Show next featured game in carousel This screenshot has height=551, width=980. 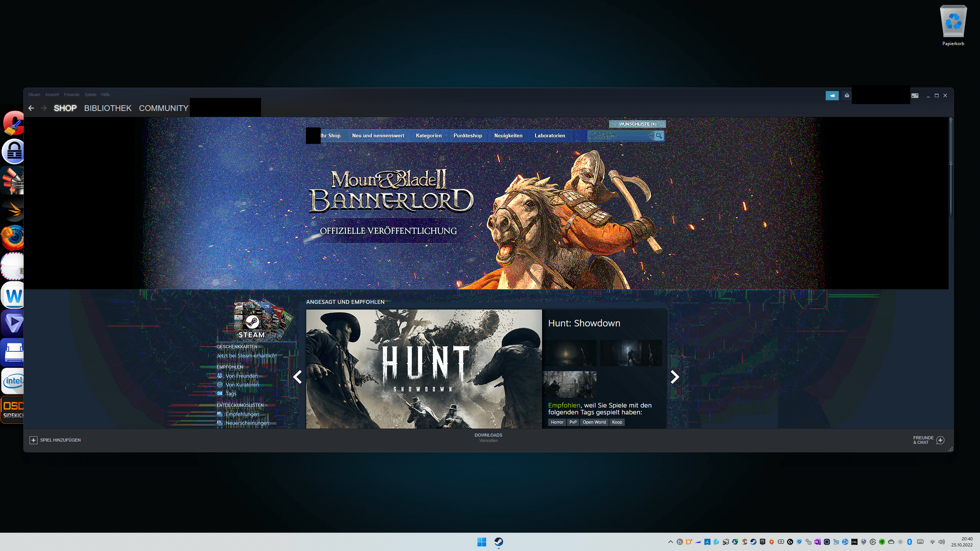[x=675, y=377]
